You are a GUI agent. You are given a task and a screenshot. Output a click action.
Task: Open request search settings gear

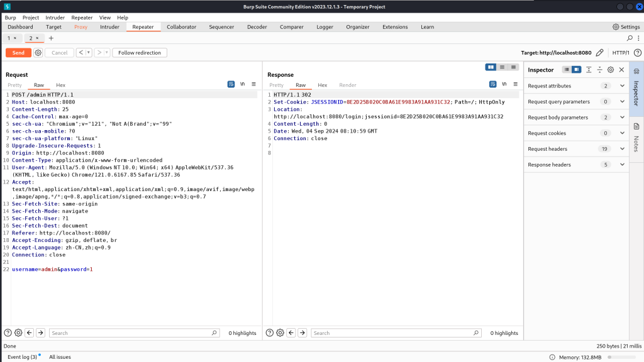tap(18, 333)
